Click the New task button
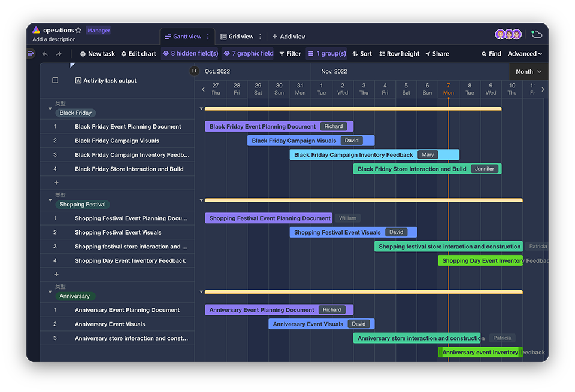This screenshot has height=392, width=575. pyautogui.click(x=97, y=54)
